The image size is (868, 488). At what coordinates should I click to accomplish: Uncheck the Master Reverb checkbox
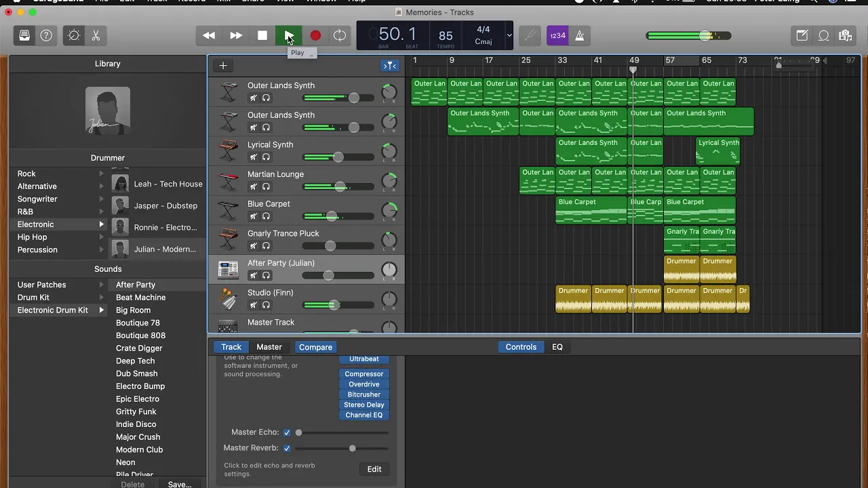287,448
